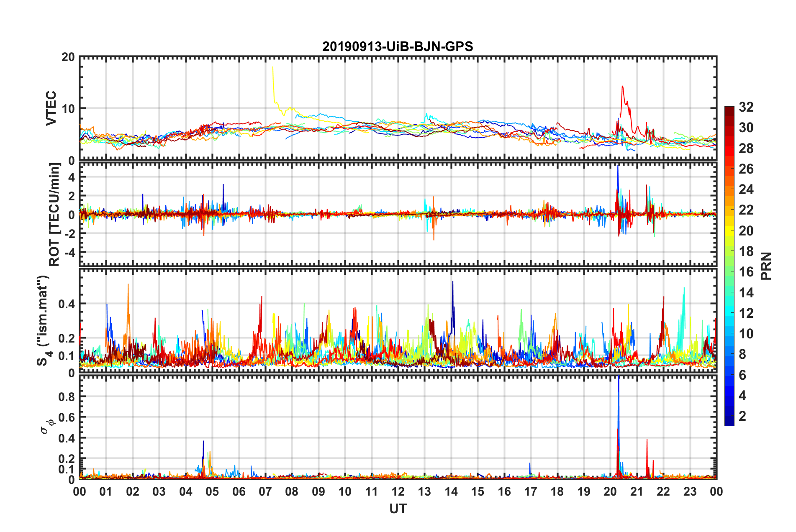This screenshot has height=532, width=796.
Task: Select UT axis hour tick 13
Action: point(424,491)
